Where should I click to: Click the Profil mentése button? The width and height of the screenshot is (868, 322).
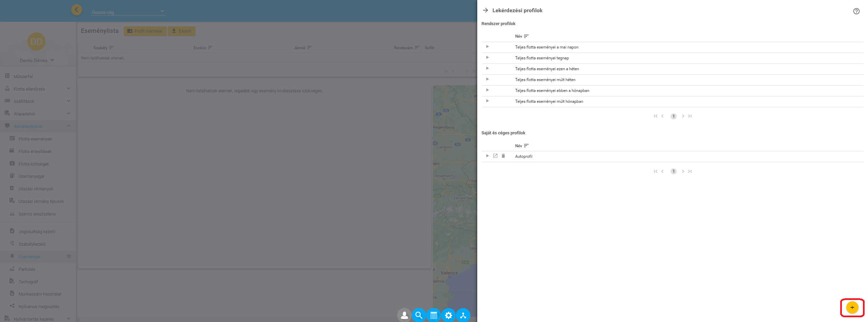click(x=145, y=31)
